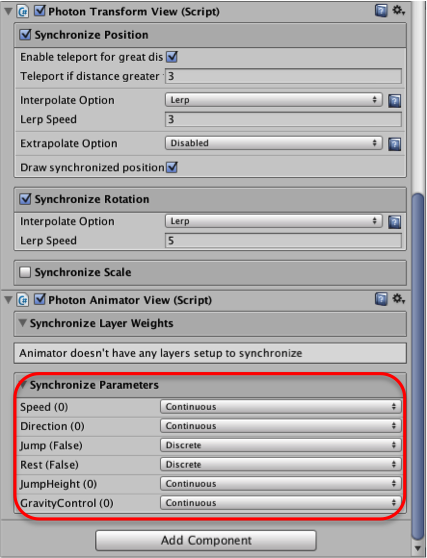The height and width of the screenshot is (558, 427).
Task: Click position Lerp Speed field
Action: click(283, 119)
